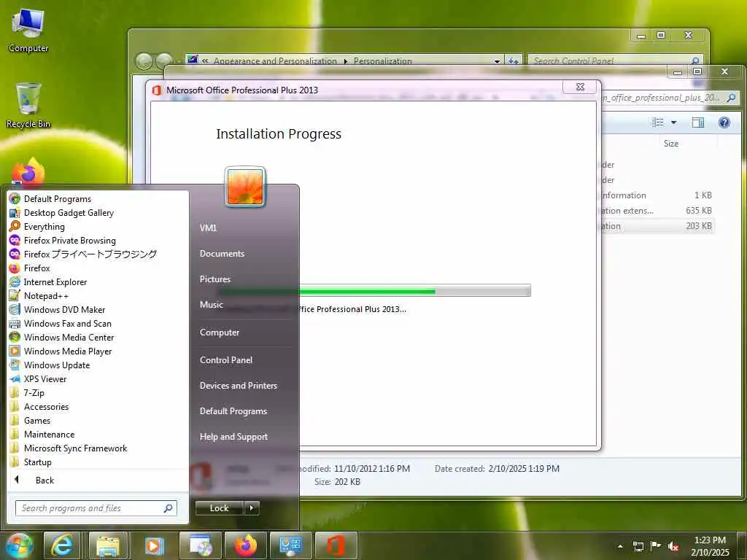
Task: Launch Notepad++ from the Start menu
Action: tap(46, 296)
